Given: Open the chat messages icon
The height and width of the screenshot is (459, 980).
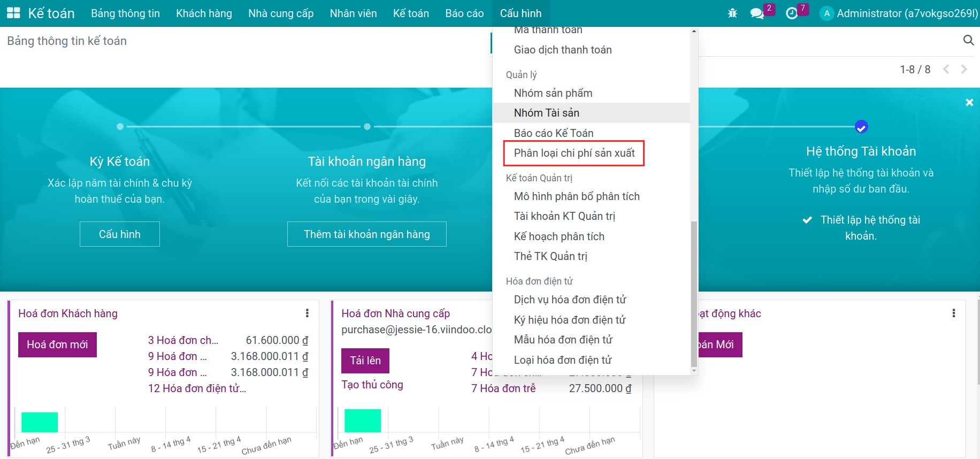Looking at the screenshot, I should (757, 13).
